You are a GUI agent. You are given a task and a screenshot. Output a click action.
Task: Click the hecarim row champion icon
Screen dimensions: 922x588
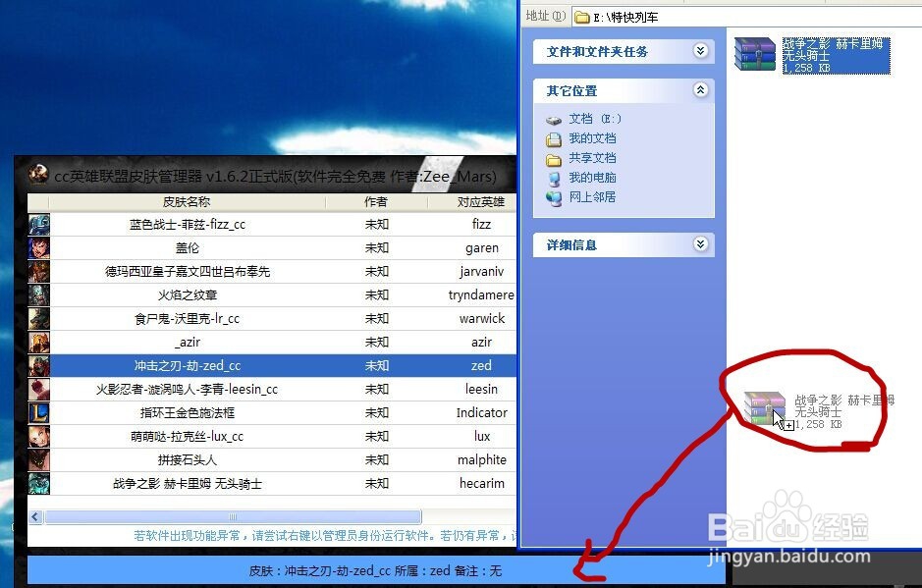pos(39,483)
